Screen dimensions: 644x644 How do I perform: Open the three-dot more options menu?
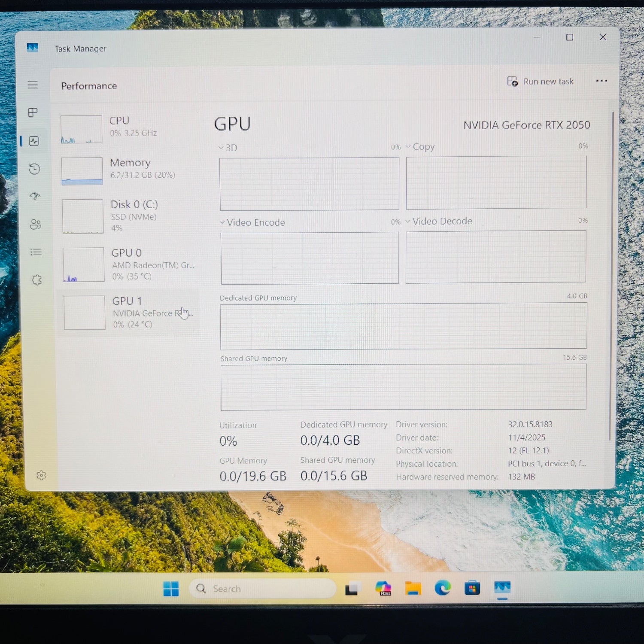pyautogui.click(x=601, y=81)
